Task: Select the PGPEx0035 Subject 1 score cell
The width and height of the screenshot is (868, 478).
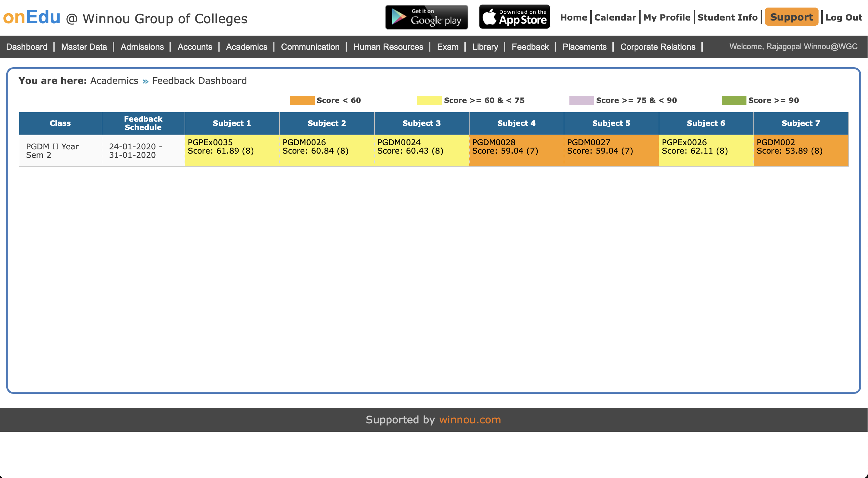Action: (x=232, y=150)
